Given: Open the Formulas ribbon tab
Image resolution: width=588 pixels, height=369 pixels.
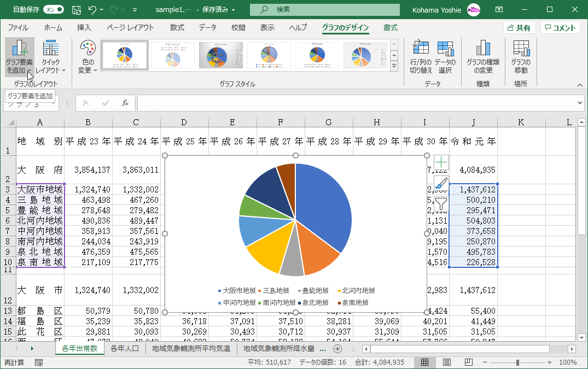Looking at the screenshot, I should coord(177,28).
